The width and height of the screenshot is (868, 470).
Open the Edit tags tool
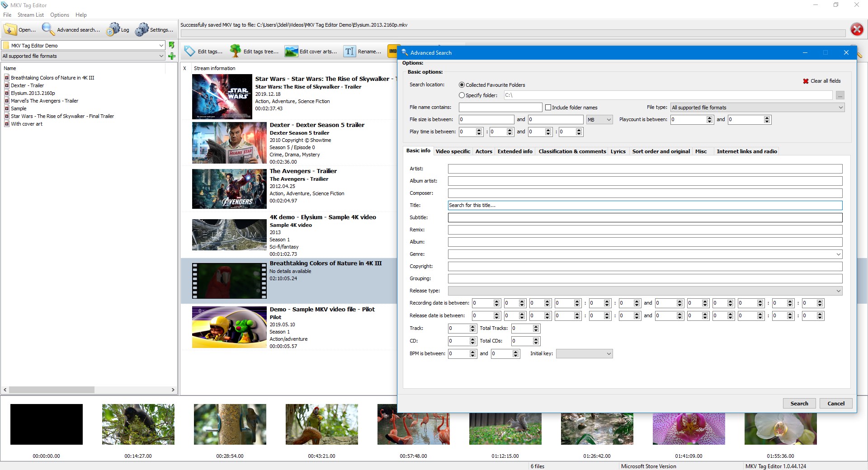click(x=203, y=52)
